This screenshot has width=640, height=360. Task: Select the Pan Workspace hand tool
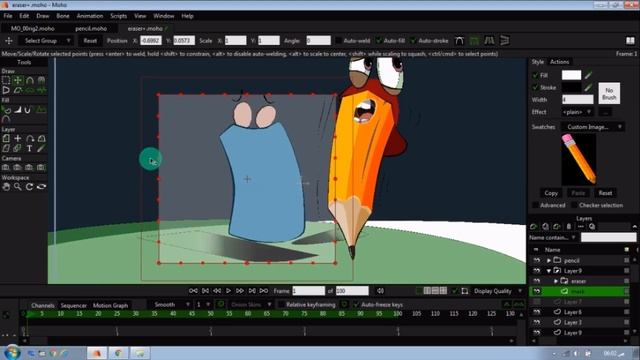tap(6, 187)
